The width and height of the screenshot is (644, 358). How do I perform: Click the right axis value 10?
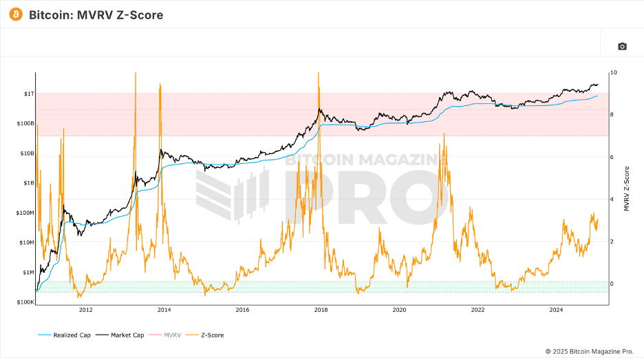tap(614, 73)
